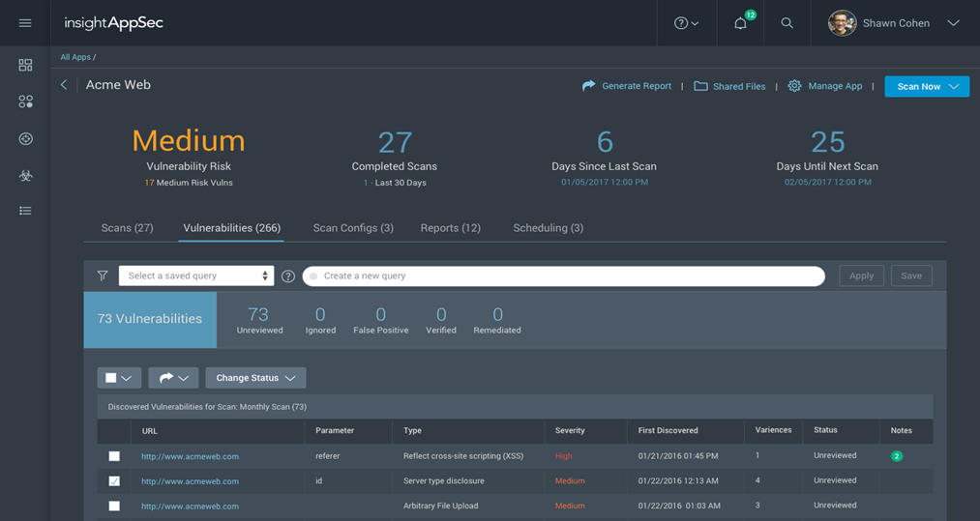Open the share arrow dropdown button
The width and height of the screenshot is (980, 521).
[x=173, y=378]
